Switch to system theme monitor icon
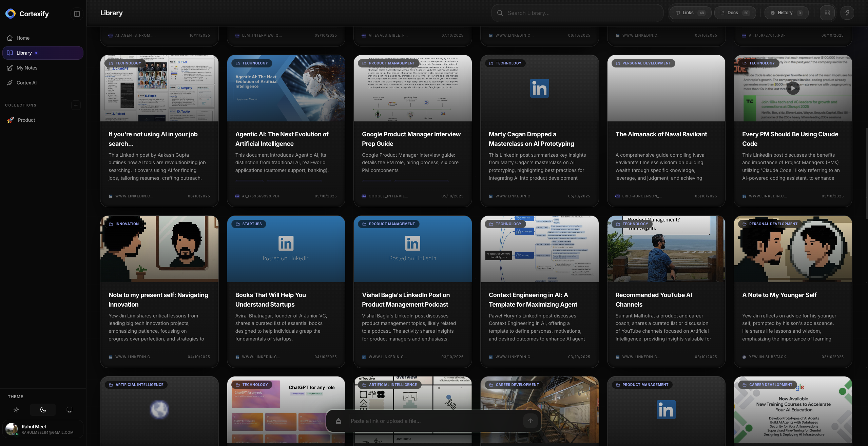 click(70, 410)
